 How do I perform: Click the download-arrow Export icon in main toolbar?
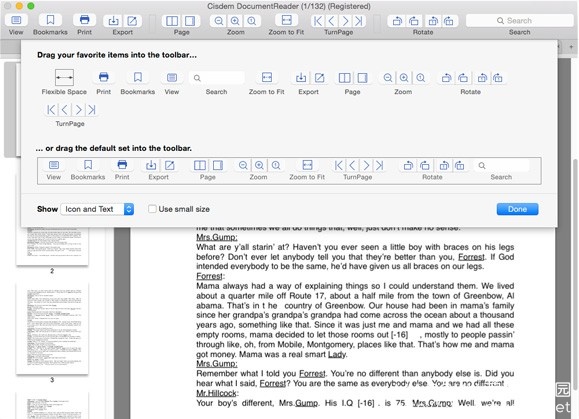[x=113, y=21]
